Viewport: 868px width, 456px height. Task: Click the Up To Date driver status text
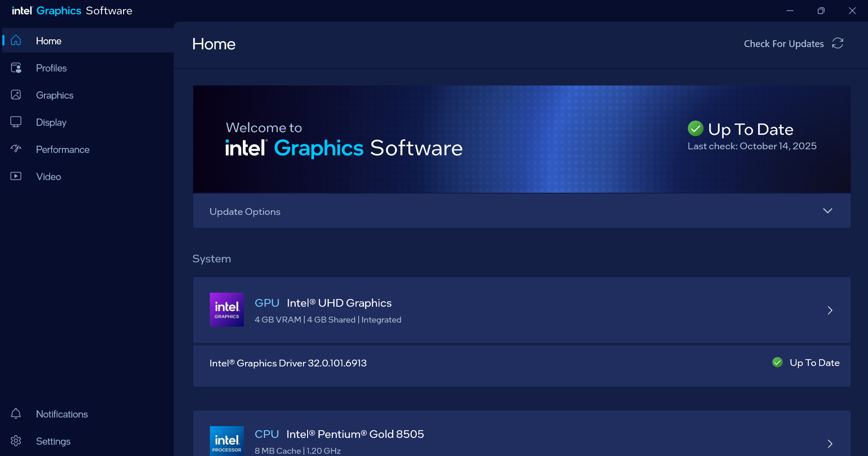click(815, 363)
